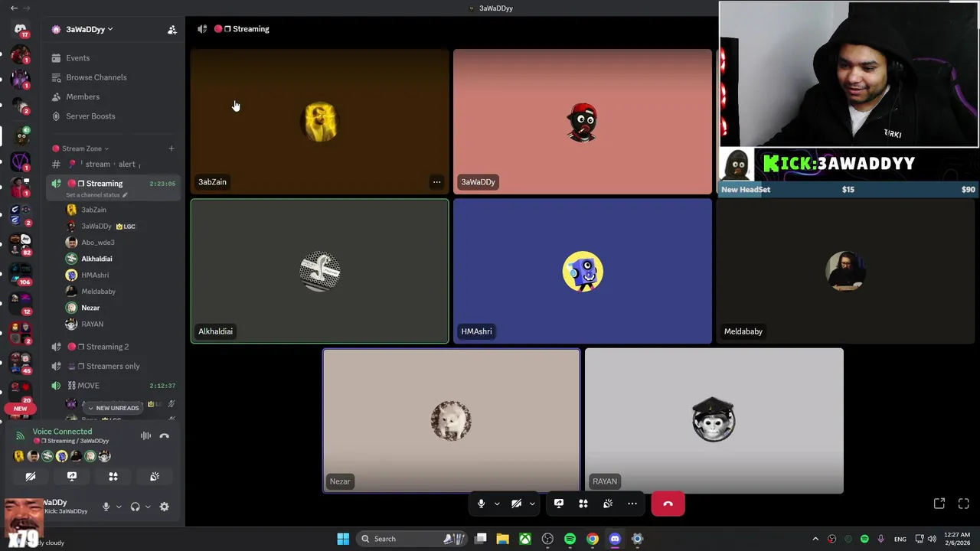The image size is (980, 551).
Task: Open Discord direct messages home icon
Action: point(21,29)
